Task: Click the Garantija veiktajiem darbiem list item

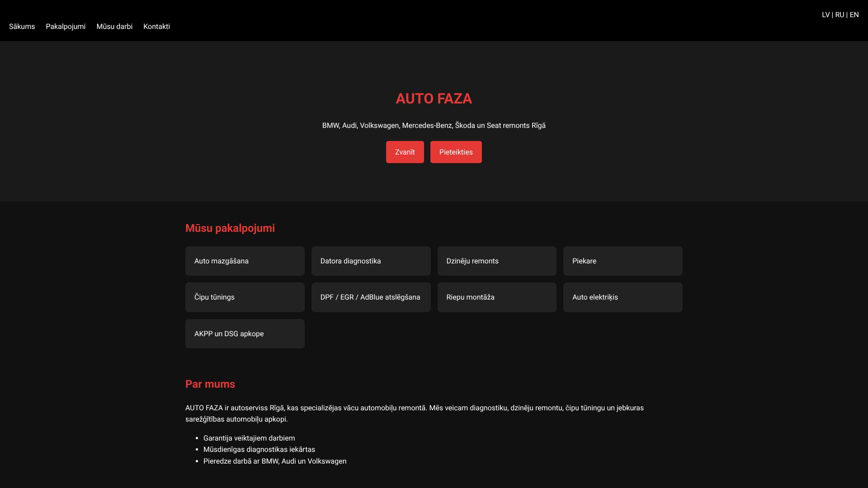Action: point(249,438)
